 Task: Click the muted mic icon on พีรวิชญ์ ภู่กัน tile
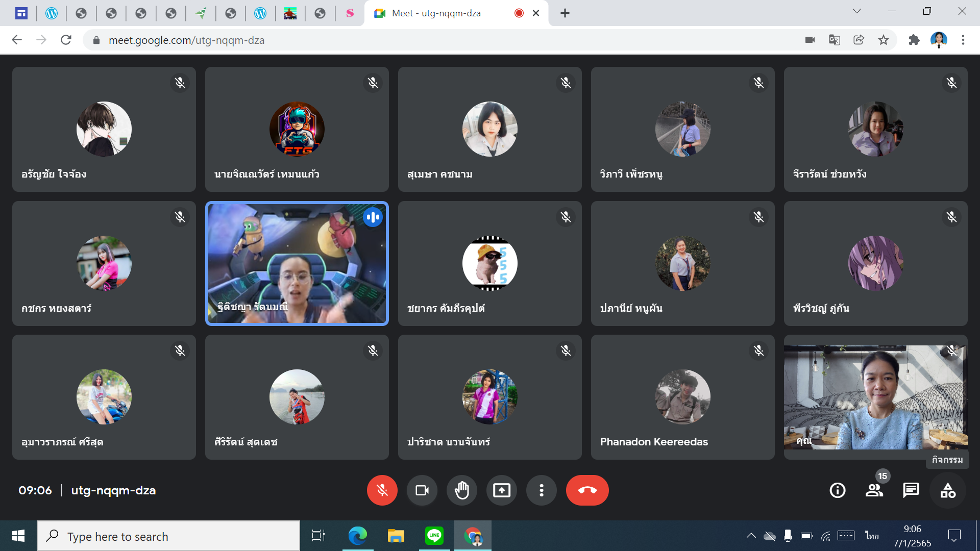click(x=951, y=217)
